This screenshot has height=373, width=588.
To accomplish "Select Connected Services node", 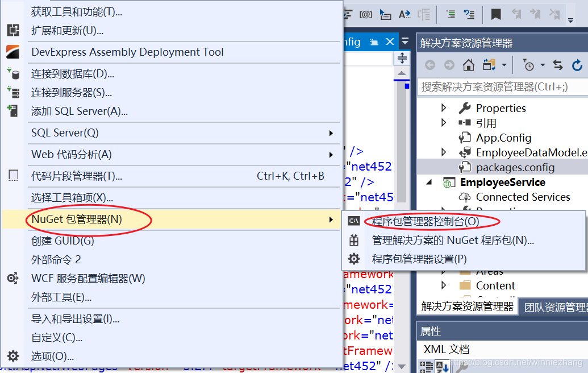I will [523, 197].
